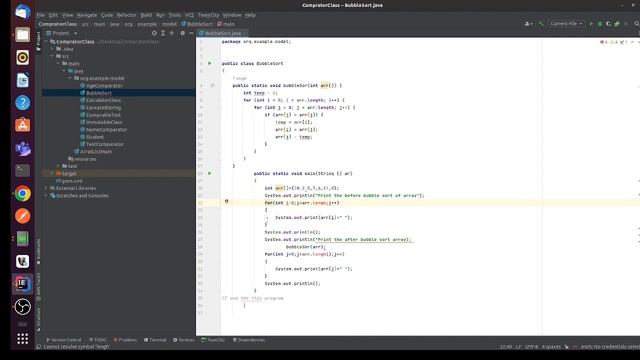Viewport: 640px width, 360px height.
Task: Run the current file with green play button
Action: [591, 24]
